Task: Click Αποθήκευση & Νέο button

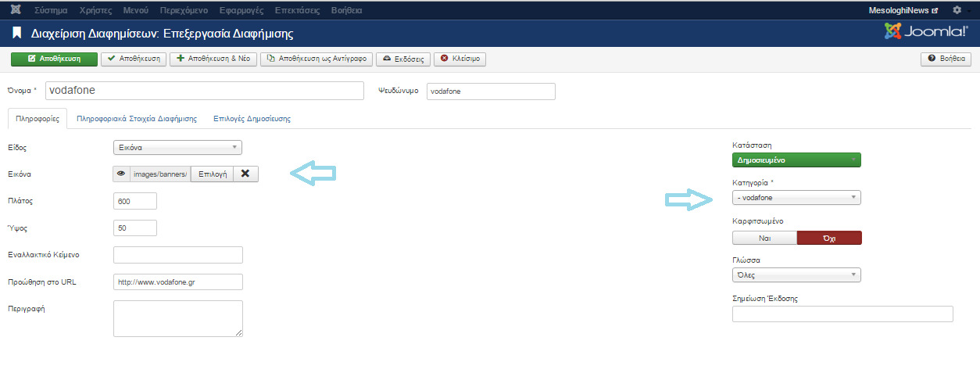Action: click(x=213, y=59)
